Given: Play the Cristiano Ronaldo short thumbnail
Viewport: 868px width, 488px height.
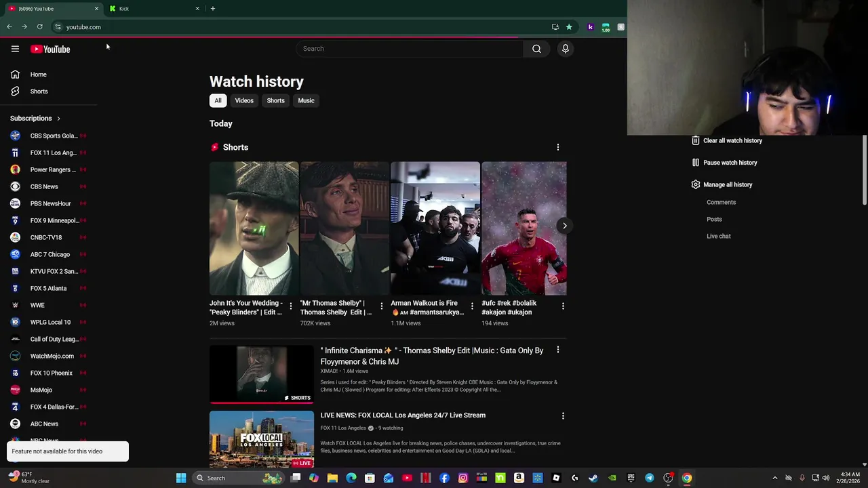Looking at the screenshot, I should (524, 228).
